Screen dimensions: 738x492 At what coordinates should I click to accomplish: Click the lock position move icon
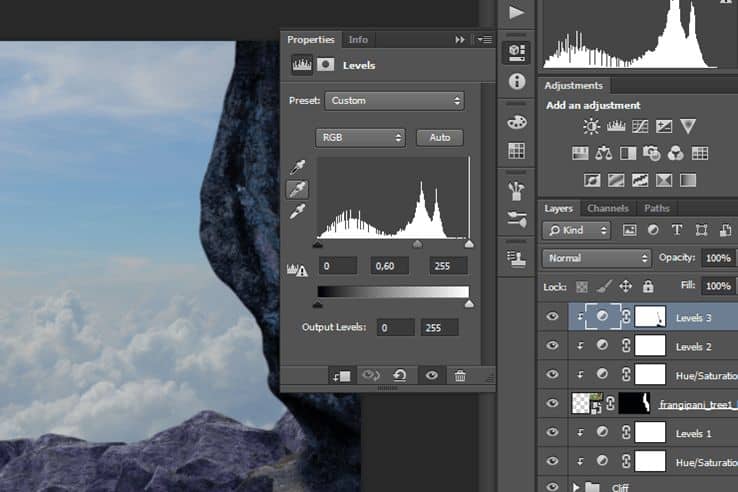(x=626, y=286)
